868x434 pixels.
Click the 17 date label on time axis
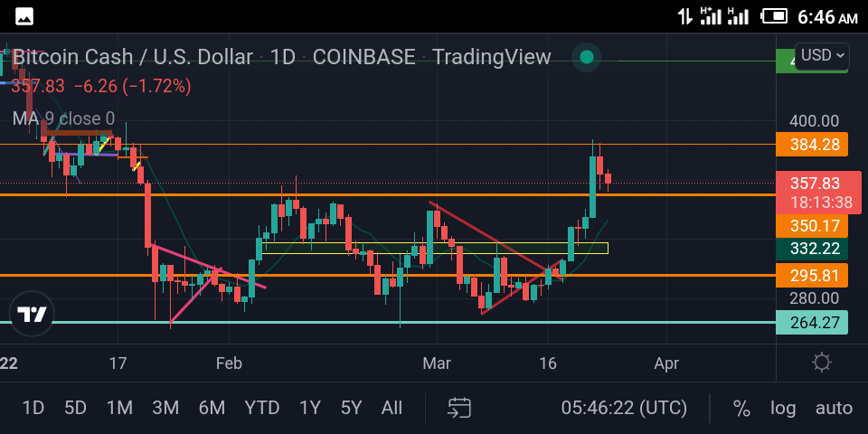click(118, 363)
